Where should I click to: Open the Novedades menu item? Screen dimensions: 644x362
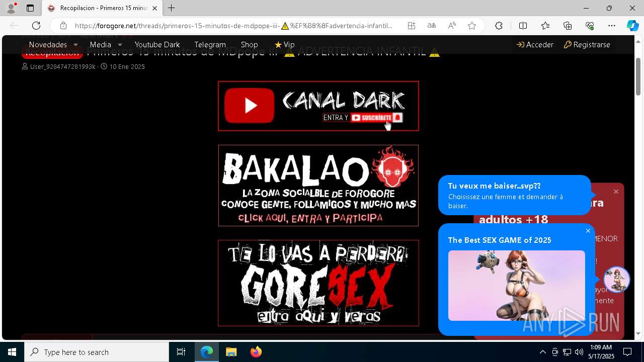click(x=48, y=45)
